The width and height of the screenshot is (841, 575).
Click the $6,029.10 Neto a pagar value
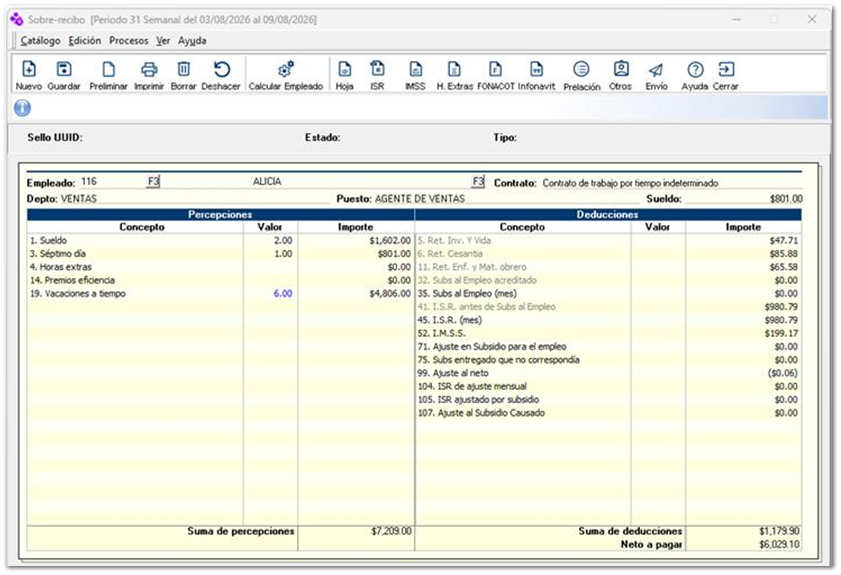pyautogui.click(x=779, y=544)
